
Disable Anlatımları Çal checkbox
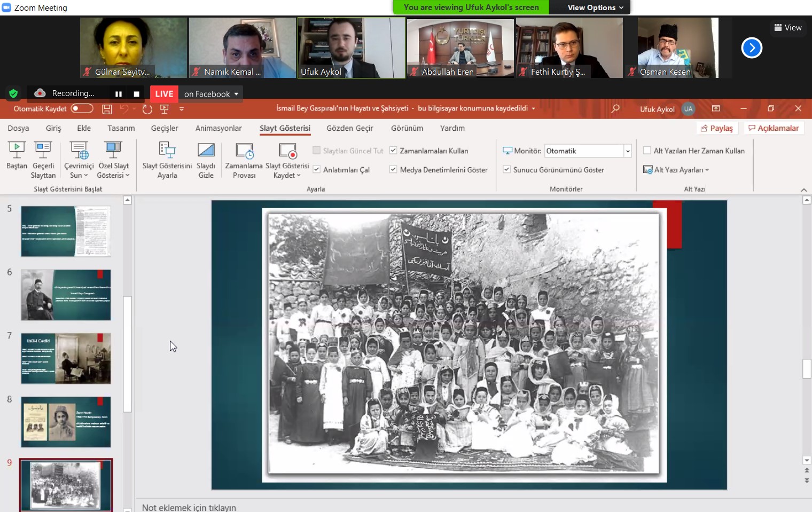click(x=317, y=170)
